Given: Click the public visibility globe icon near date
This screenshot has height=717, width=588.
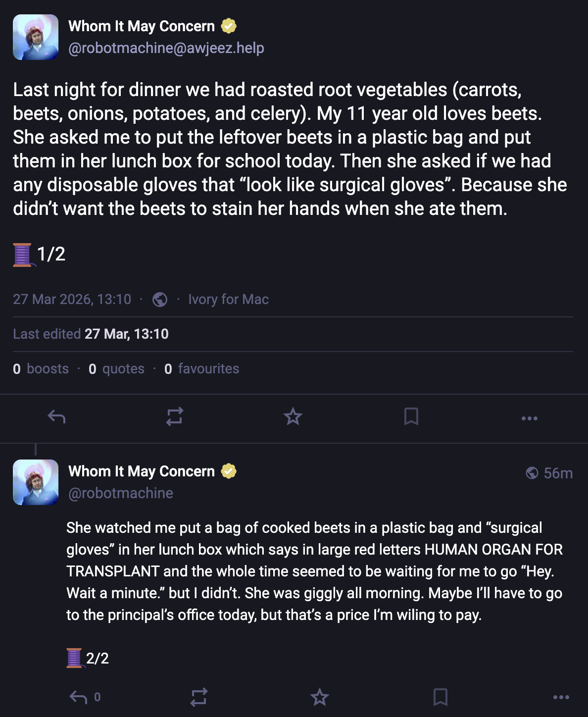Looking at the screenshot, I should [160, 300].
